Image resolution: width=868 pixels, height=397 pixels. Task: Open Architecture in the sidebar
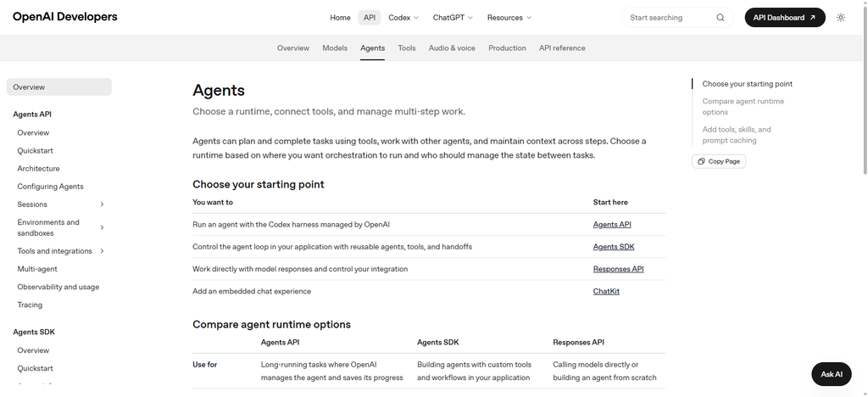(x=38, y=169)
